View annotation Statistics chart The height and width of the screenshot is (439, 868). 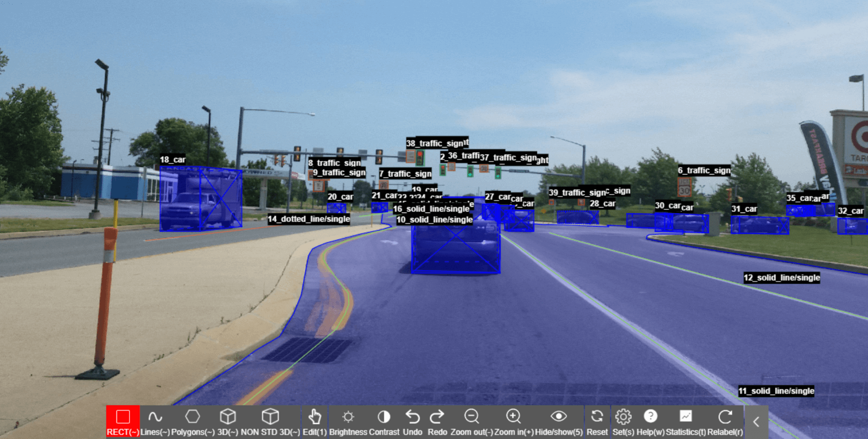coord(685,420)
